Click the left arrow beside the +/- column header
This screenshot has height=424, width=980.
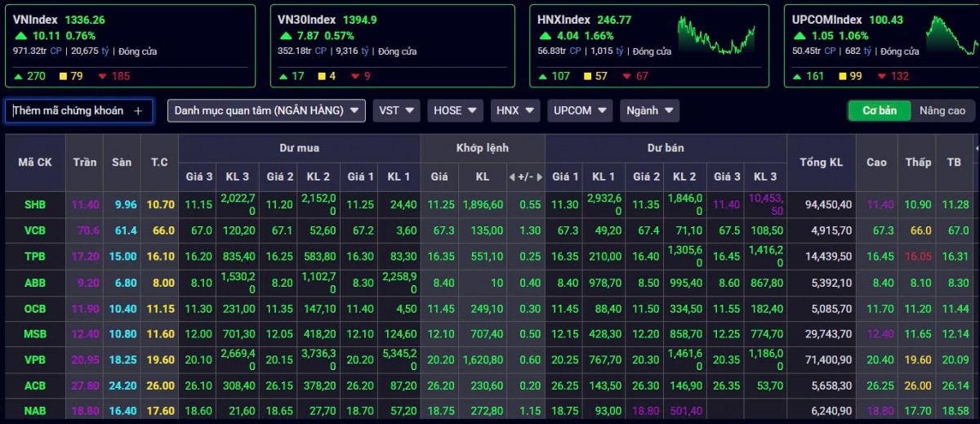(x=511, y=176)
